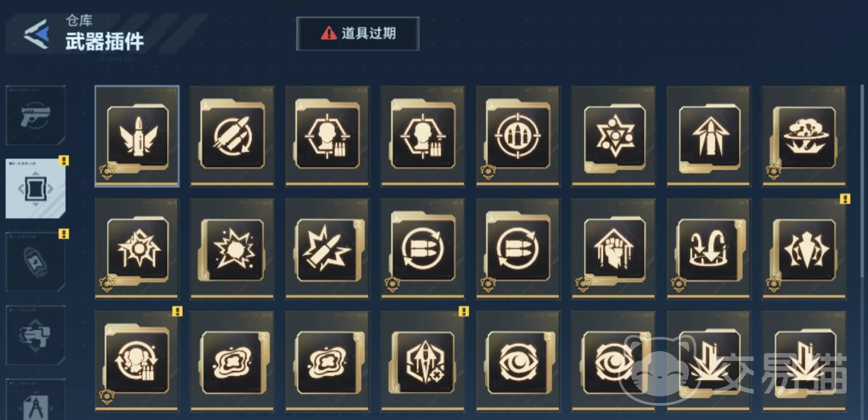Select the three bullets crosshair plugin
Image resolution: width=868 pixels, height=420 pixels.
tap(518, 136)
